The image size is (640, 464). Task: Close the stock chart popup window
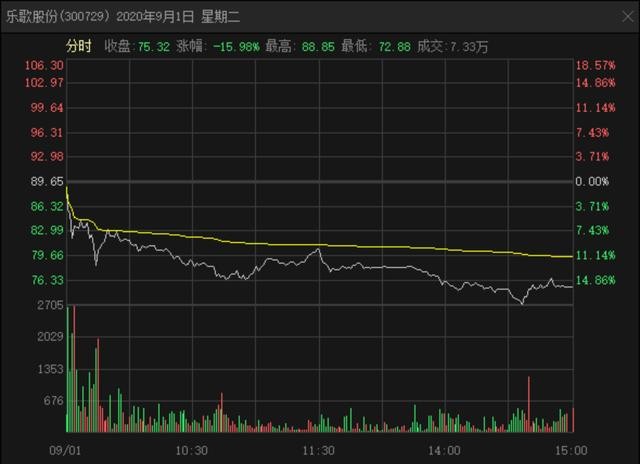pyautogui.click(x=627, y=16)
